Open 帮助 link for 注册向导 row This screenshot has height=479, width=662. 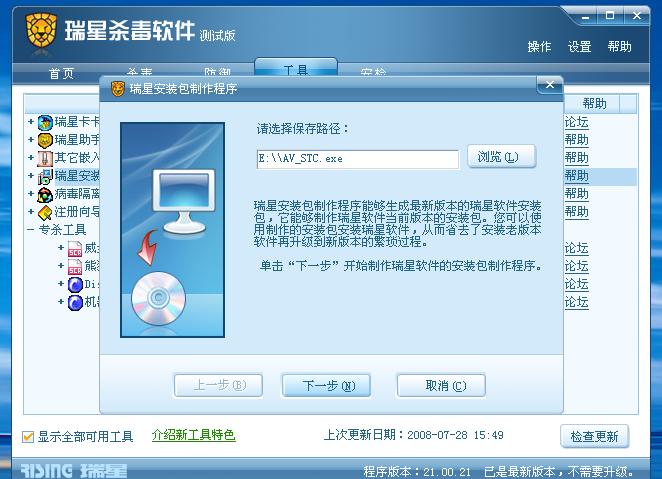[576, 212]
